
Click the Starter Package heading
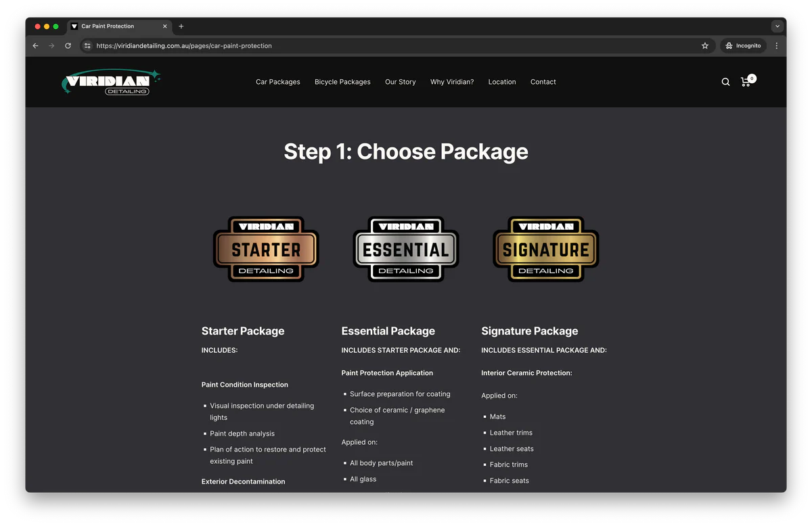click(x=243, y=331)
